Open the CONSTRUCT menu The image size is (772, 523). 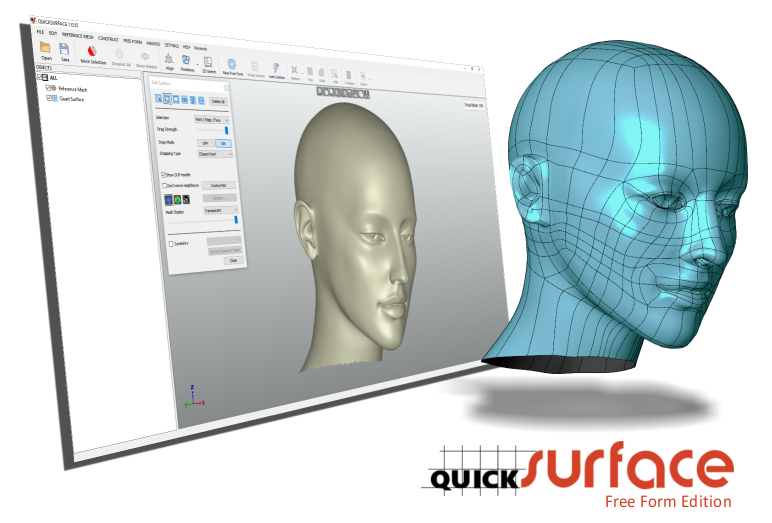108,39
